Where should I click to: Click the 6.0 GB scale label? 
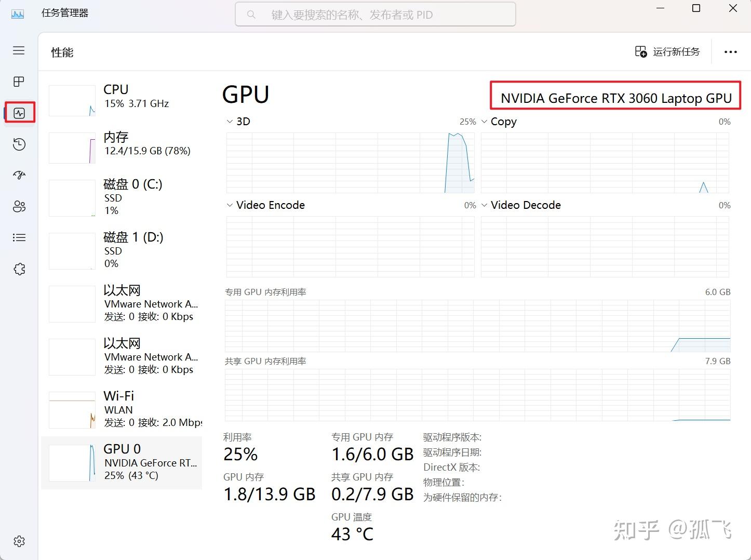[718, 292]
